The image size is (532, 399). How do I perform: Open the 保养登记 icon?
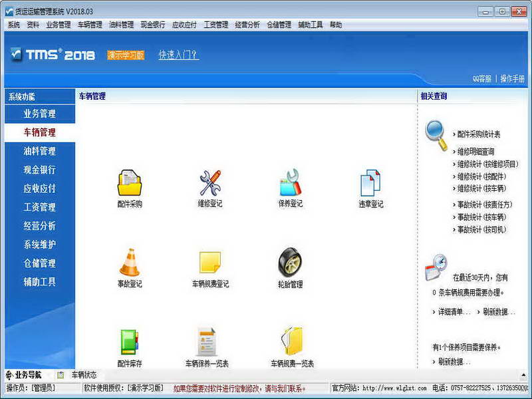point(290,183)
